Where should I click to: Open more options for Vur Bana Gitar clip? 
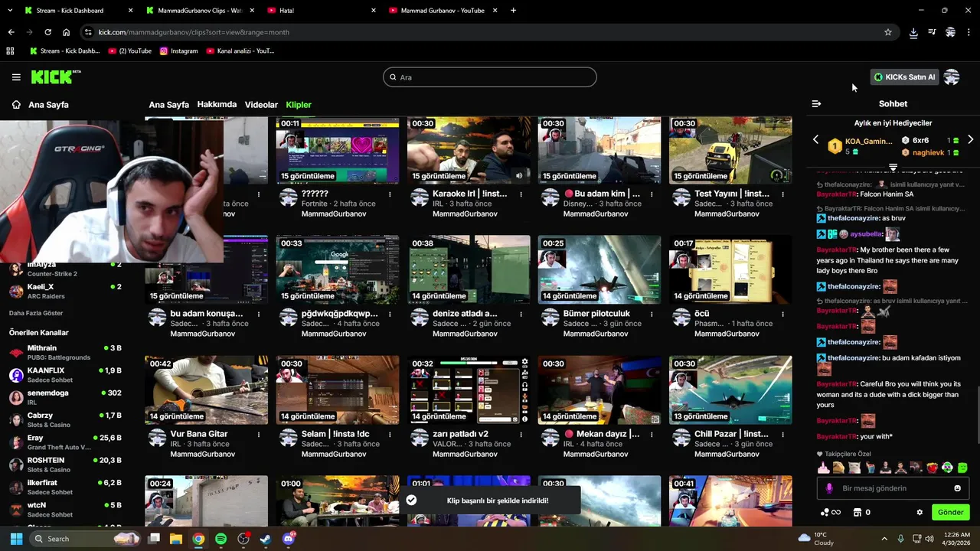coord(259,435)
